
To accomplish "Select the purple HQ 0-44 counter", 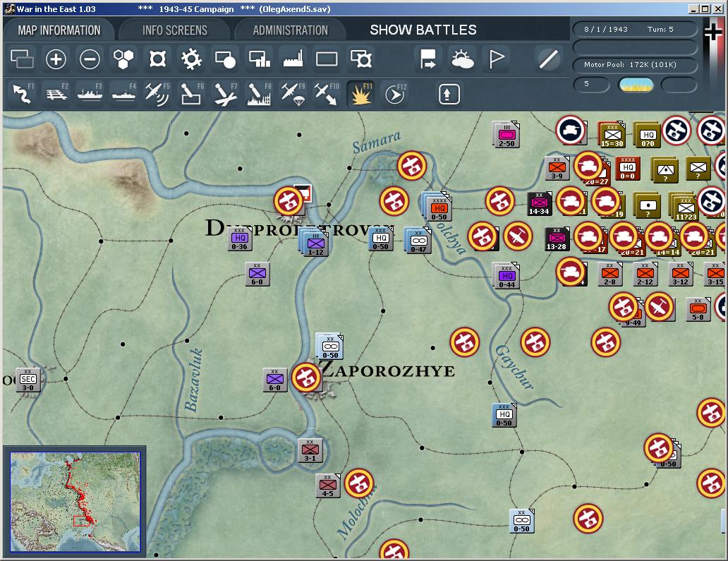I will coord(506,276).
